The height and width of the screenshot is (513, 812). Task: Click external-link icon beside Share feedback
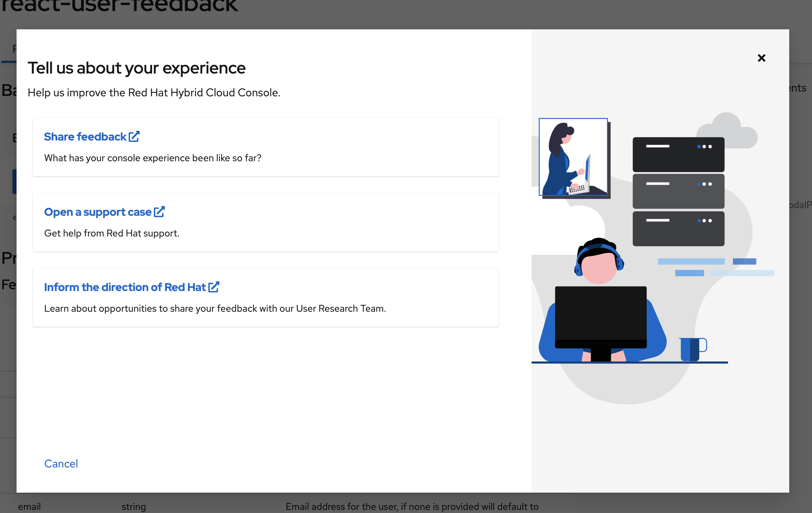(x=134, y=136)
